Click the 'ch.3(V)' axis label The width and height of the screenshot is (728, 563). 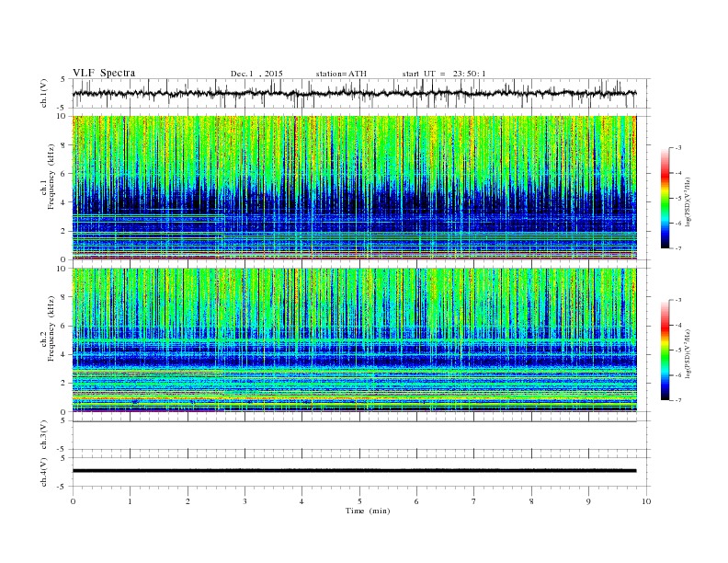point(44,435)
